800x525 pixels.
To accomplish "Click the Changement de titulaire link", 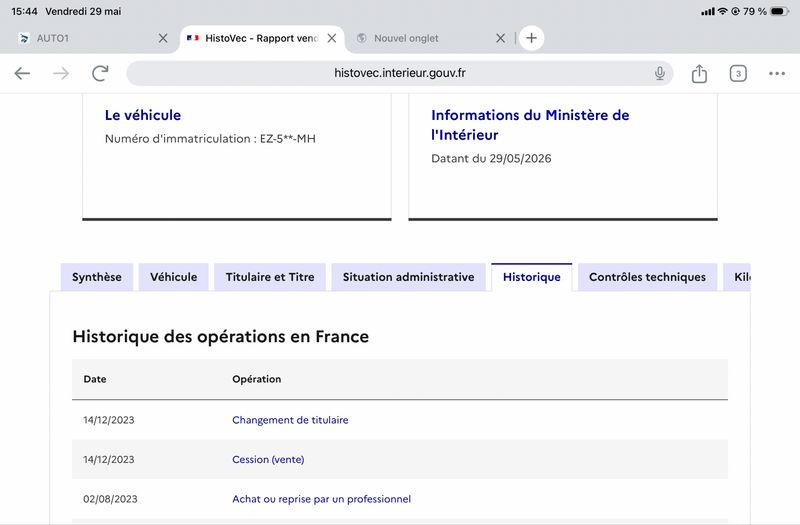I will pyautogui.click(x=290, y=420).
